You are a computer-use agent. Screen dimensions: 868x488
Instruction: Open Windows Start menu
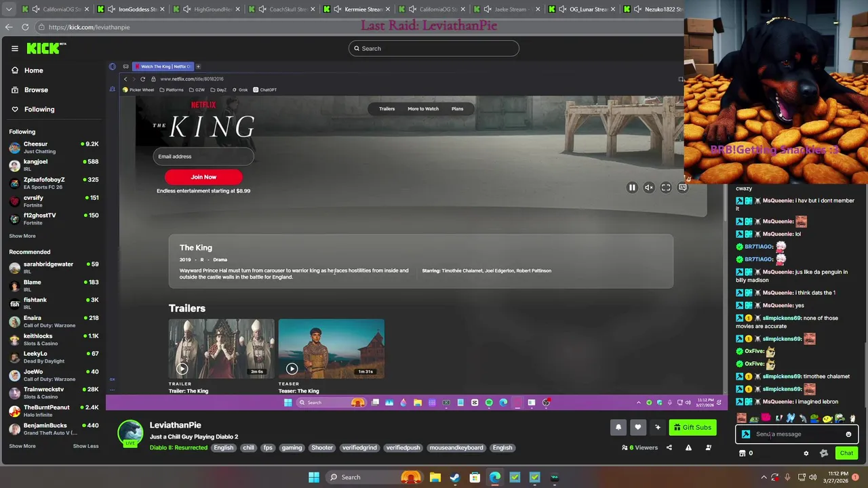(x=313, y=477)
